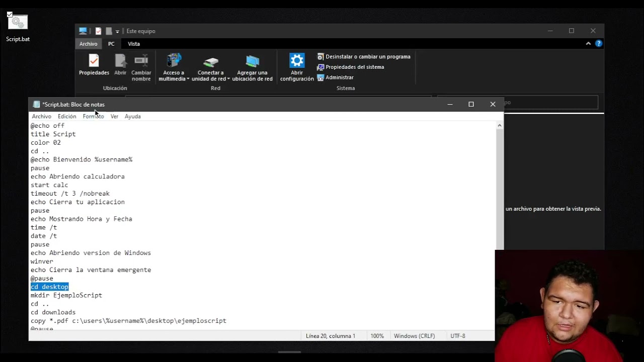Image resolution: width=644 pixels, height=362 pixels.
Task: Click the Abrir ribbon button in Explorer
Action: (120, 65)
